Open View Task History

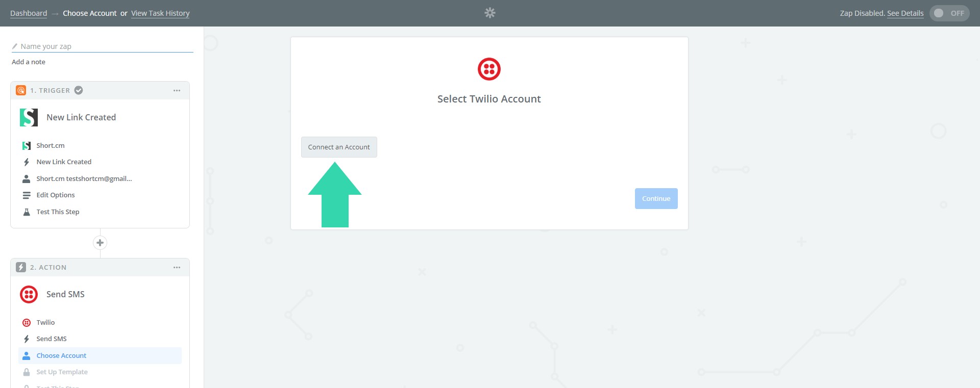160,13
